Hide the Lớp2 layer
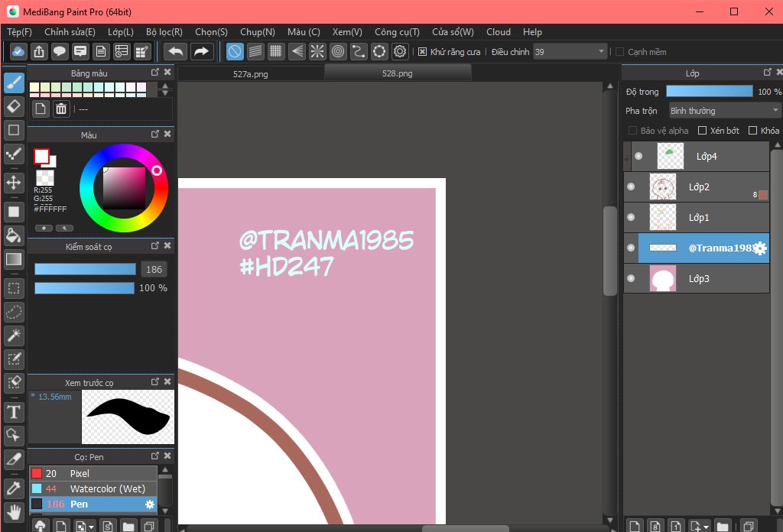 pyautogui.click(x=631, y=187)
